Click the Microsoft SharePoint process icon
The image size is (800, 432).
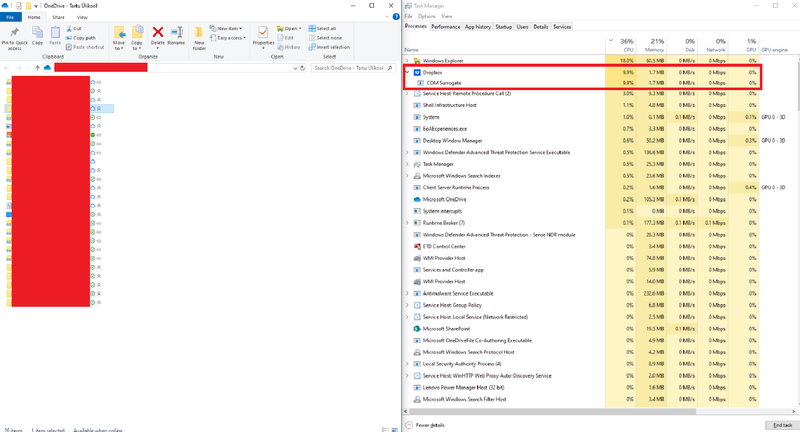417,328
